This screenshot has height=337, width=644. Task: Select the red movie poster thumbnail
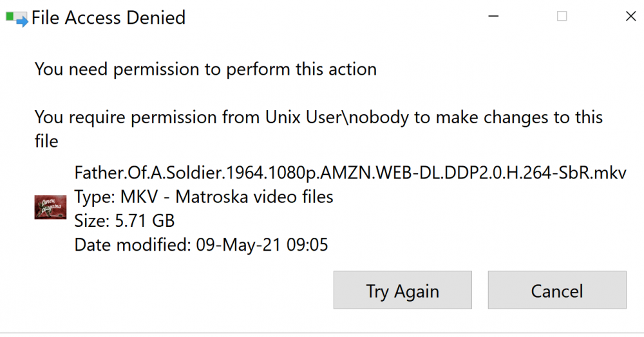(x=50, y=207)
